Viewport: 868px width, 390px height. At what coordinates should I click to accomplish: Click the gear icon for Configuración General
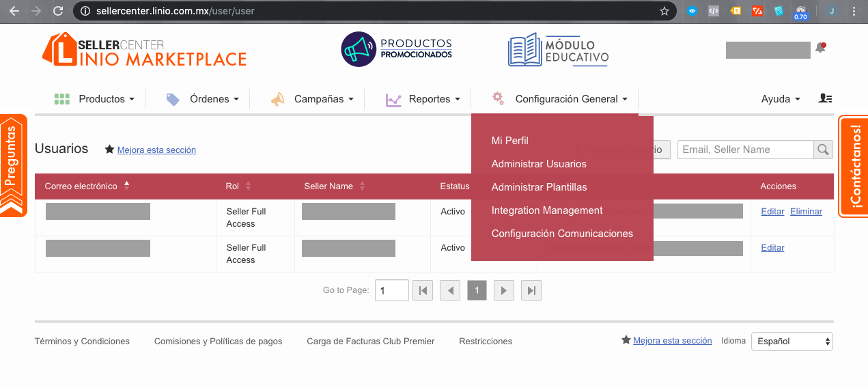tap(499, 98)
